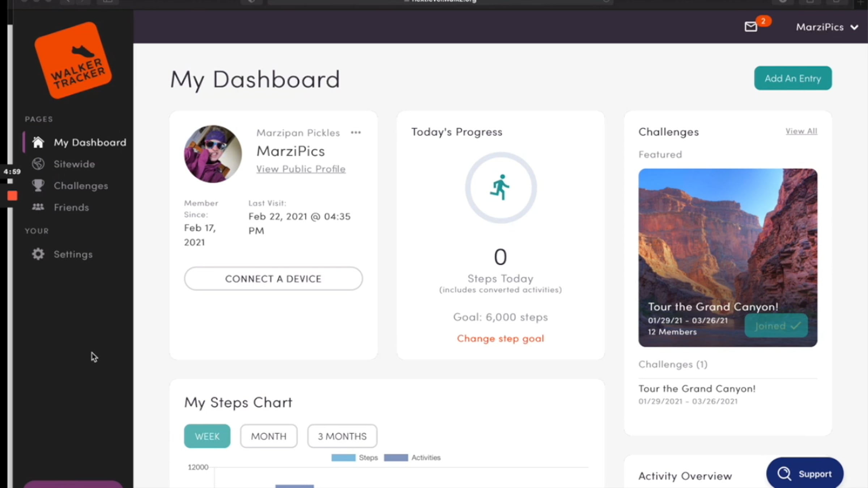
Task: Click the people icon for Friends
Action: (x=38, y=207)
